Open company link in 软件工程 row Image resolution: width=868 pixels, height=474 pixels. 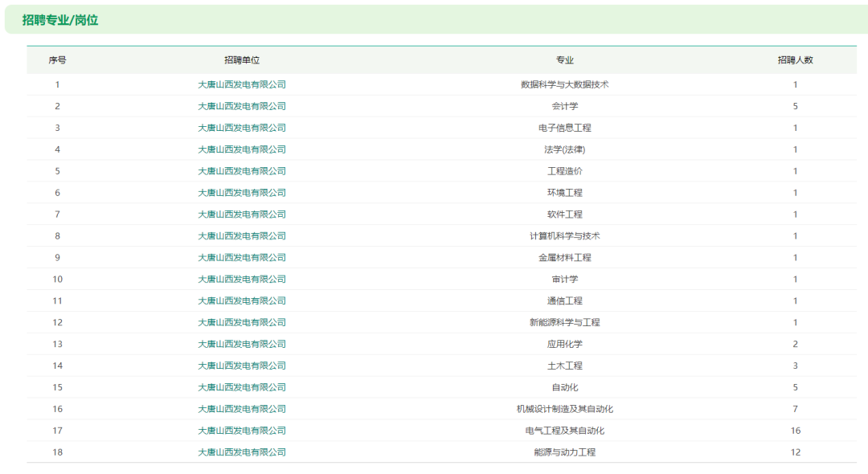point(242,214)
